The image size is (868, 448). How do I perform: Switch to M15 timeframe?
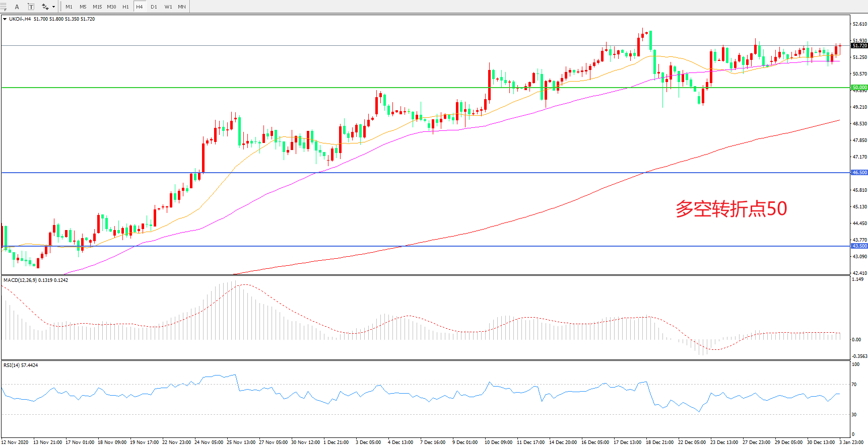pyautogui.click(x=97, y=7)
